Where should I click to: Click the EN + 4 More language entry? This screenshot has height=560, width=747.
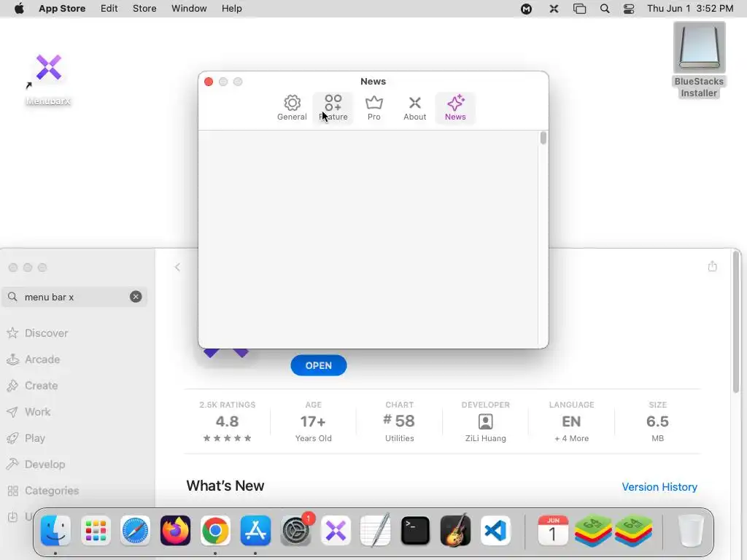click(x=571, y=421)
